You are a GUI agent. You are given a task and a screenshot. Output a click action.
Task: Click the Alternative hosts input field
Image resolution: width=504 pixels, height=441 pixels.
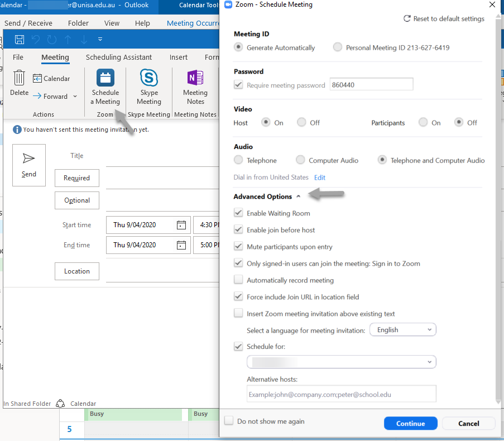(x=342, y=394)
